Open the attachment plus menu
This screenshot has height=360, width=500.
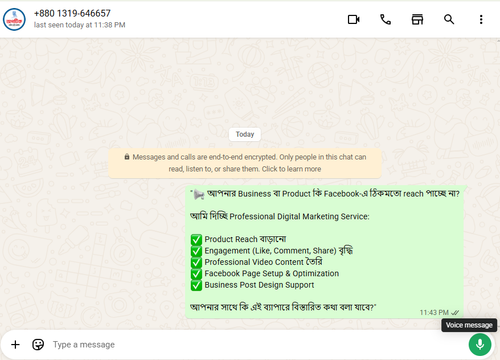pyautogui.click(x=15, y=344)
